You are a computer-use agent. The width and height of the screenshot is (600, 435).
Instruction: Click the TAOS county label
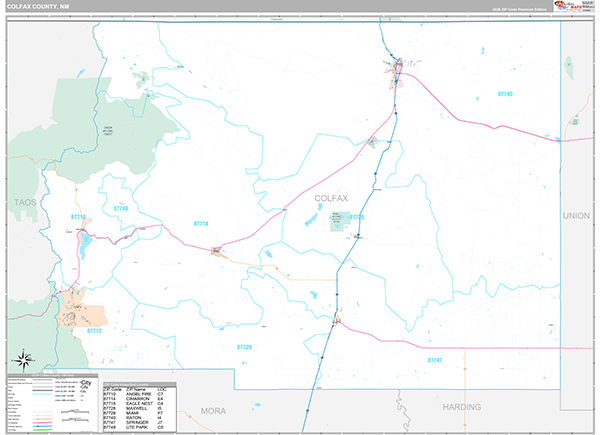pos(25,202)
